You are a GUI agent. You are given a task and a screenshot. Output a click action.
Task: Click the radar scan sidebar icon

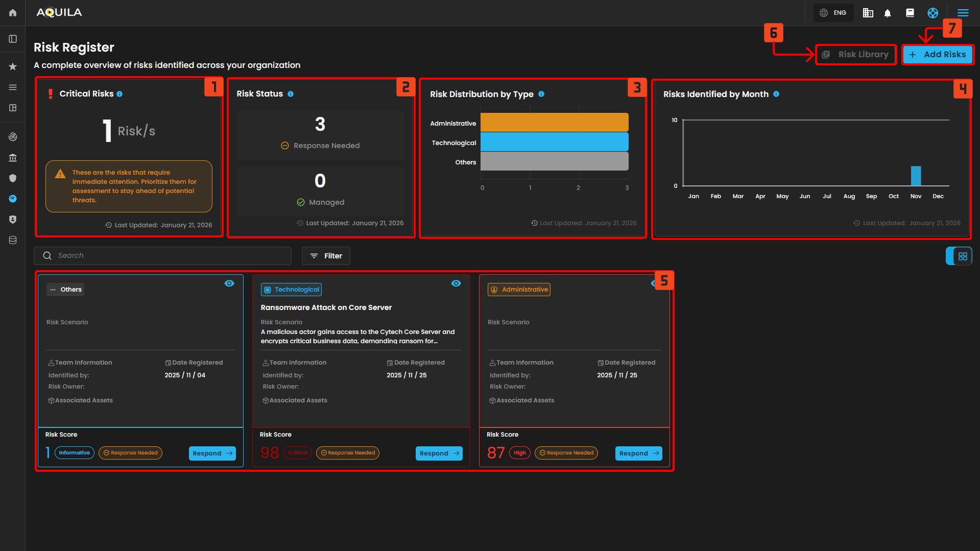[13, 137]
